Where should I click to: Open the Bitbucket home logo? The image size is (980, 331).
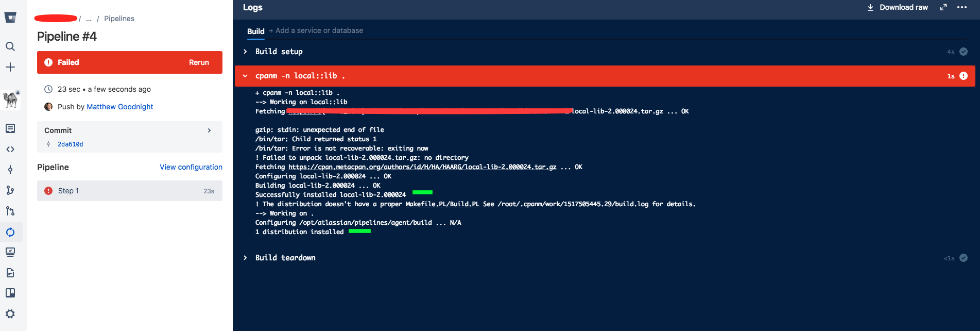click(10, 18)
